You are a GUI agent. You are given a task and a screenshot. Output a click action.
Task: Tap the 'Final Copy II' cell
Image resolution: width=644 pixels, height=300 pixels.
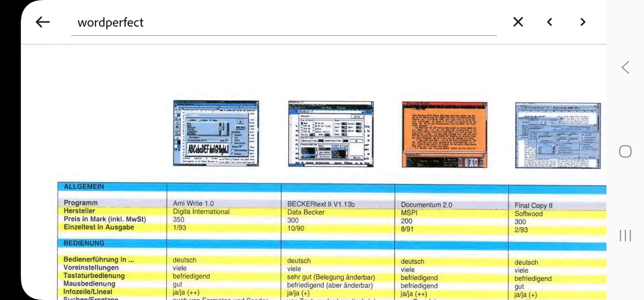(x=533, y=205)
